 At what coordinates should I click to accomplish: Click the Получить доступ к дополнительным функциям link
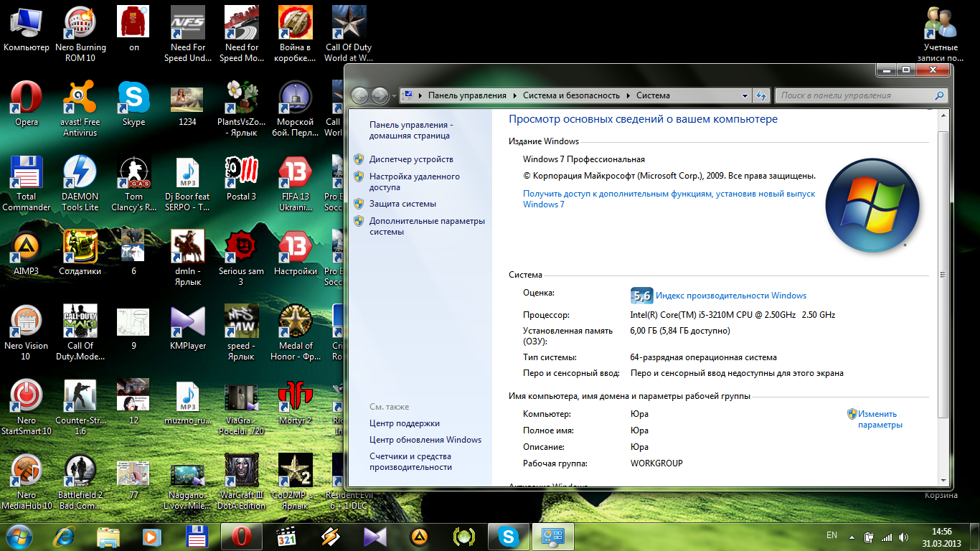[669, 199]
